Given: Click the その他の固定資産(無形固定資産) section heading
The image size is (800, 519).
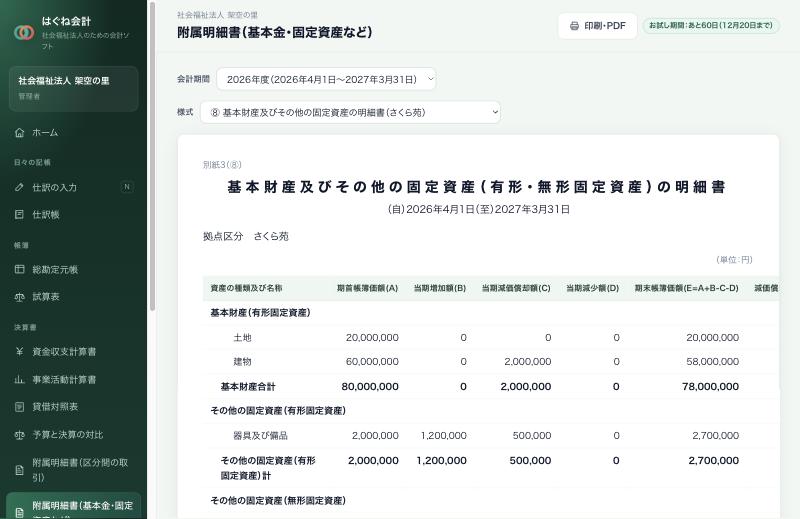Looking at the screenshot, I should [x=278, y=501].
